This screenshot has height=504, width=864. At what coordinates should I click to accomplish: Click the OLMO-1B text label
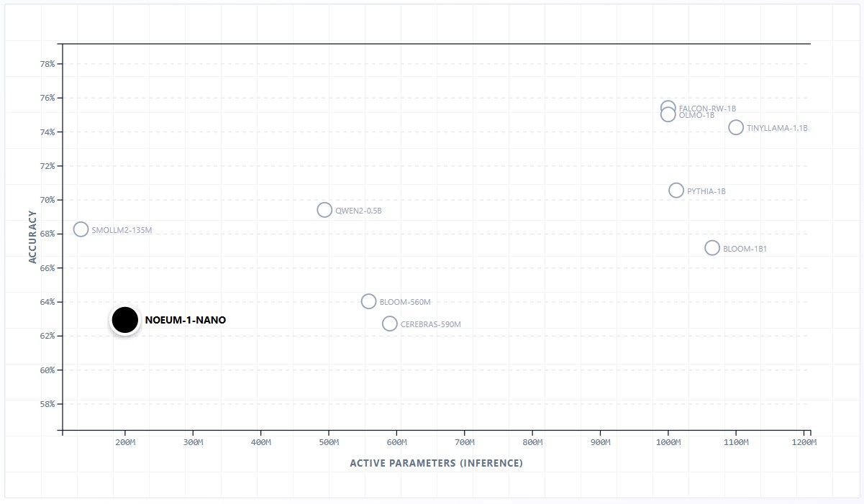(x=696, y=115)
